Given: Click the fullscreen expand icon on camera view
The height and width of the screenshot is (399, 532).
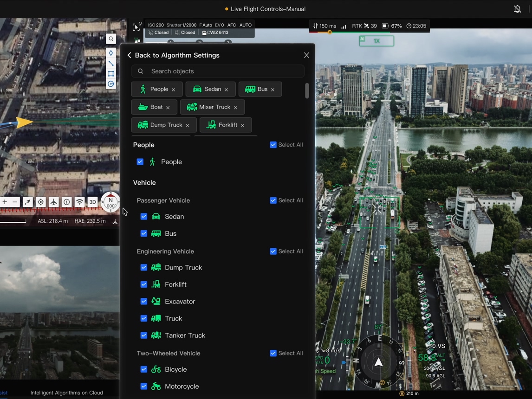Looking at the screenshot, I should coord(136,27).
